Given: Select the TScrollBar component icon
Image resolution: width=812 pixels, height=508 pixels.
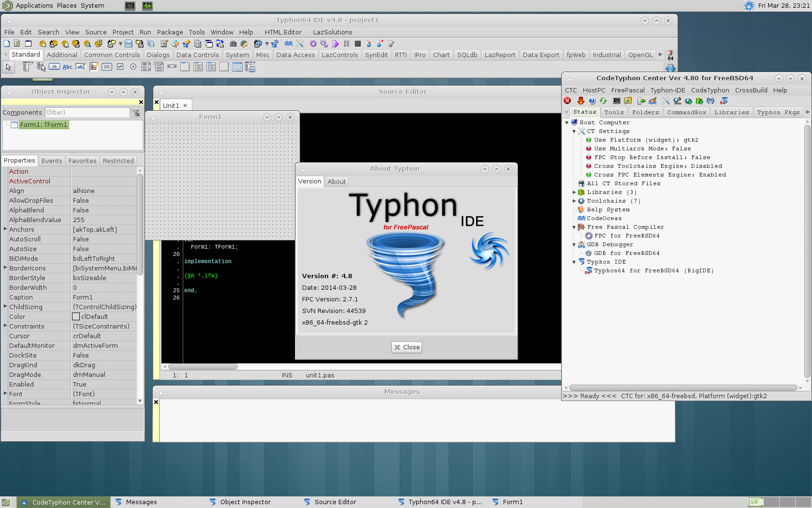Looking at the screenshot, I should point(172,66).
